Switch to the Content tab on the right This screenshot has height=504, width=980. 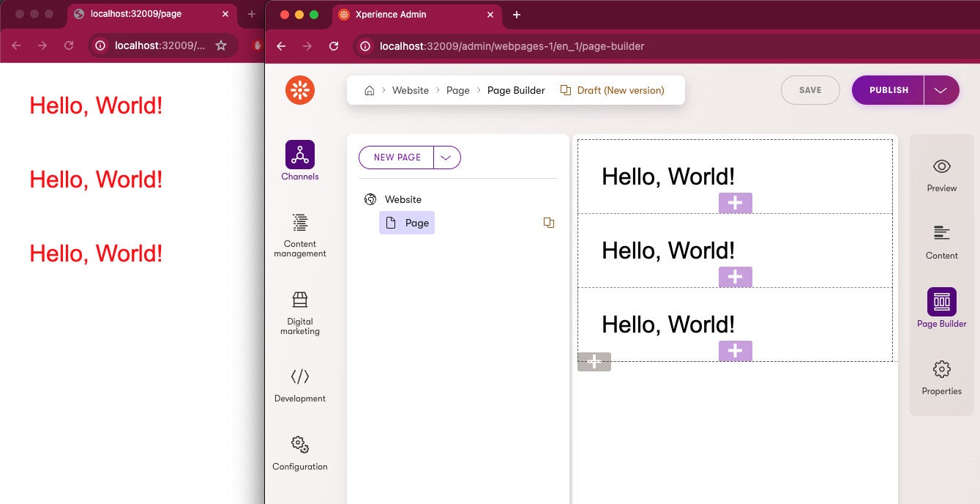[941, 240]
